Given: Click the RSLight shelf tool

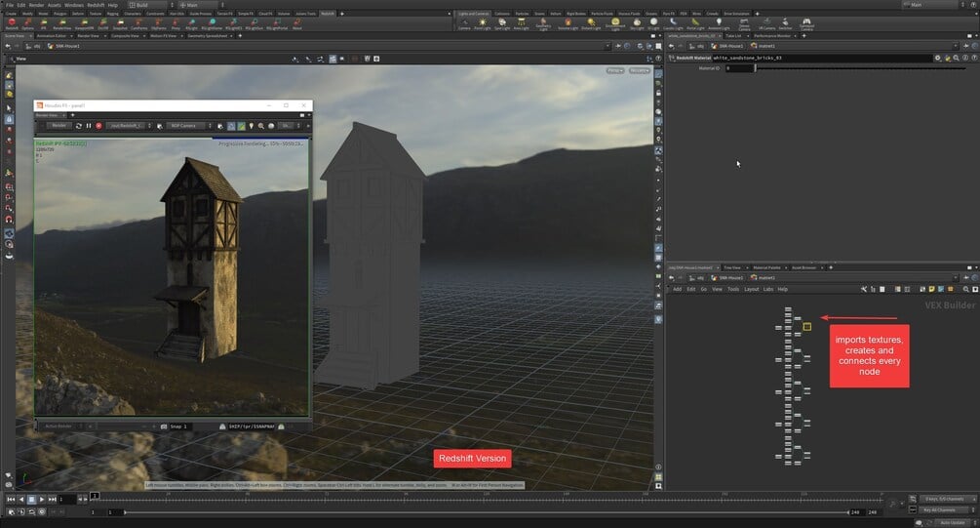Looking at the screenshot, I should click(191, 23).
